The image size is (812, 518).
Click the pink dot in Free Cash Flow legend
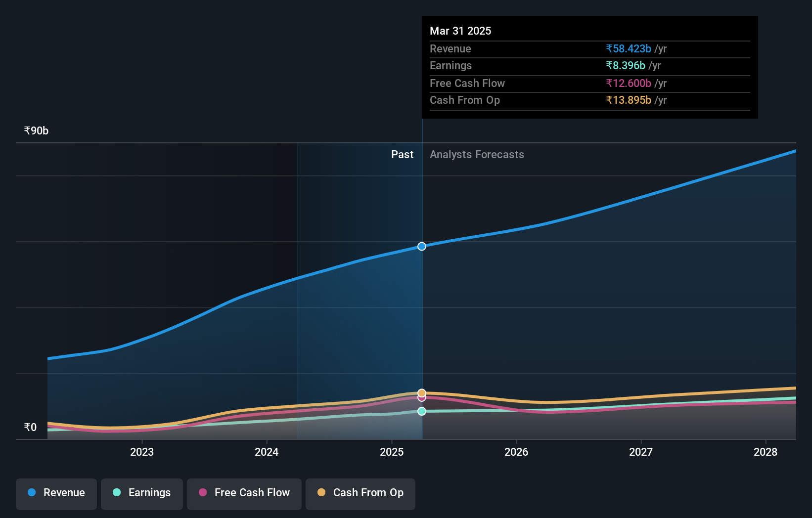(x=203, y=492)
